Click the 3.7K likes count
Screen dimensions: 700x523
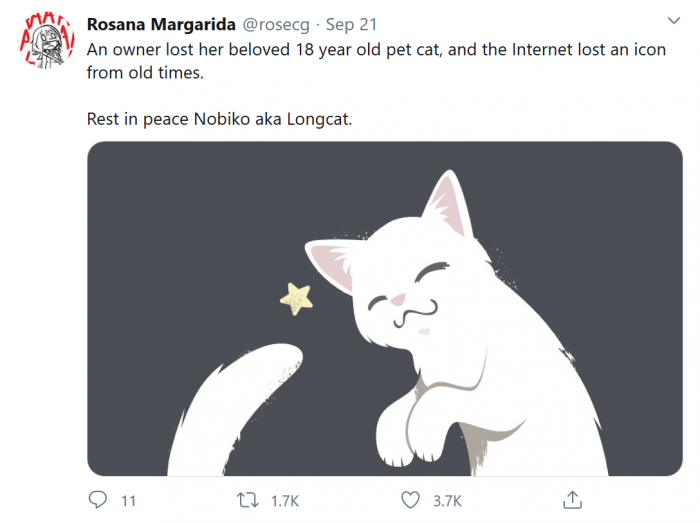point(445,500)
